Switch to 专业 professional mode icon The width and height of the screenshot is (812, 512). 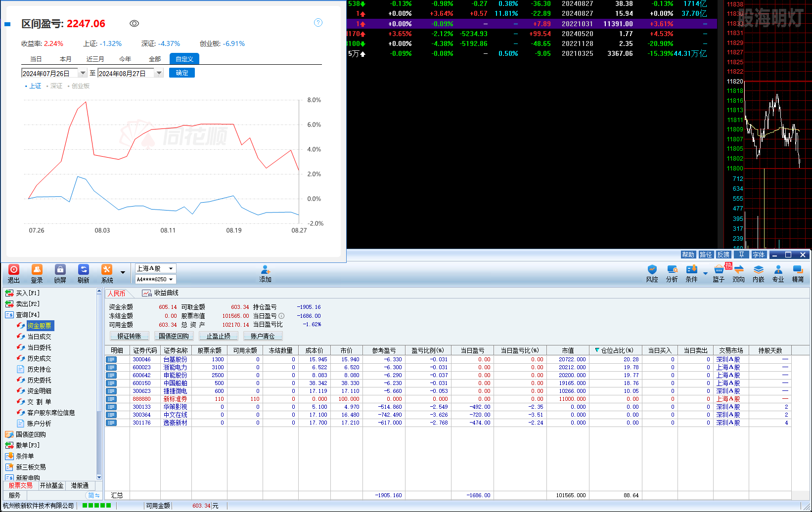tap(778, 269)
